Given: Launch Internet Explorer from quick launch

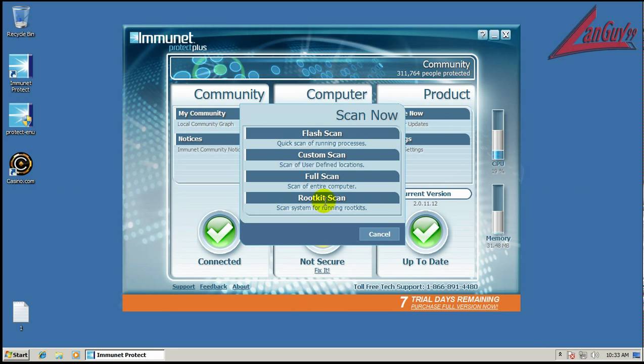Looking at the screenshot, I should 42,355.
